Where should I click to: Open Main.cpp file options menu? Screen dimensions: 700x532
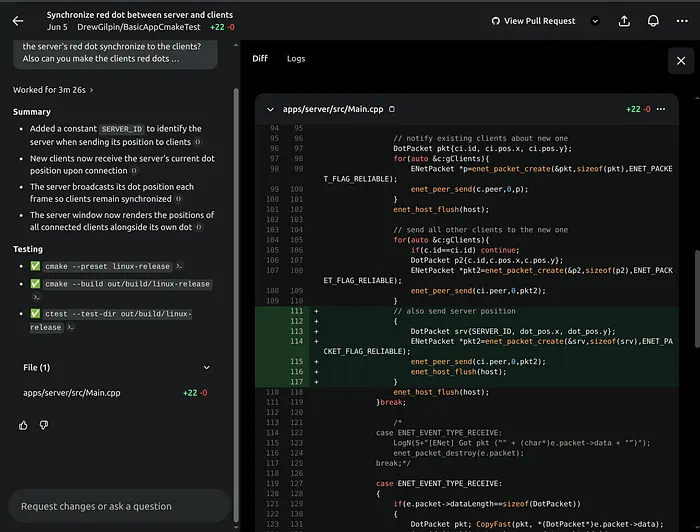(661, 109)
